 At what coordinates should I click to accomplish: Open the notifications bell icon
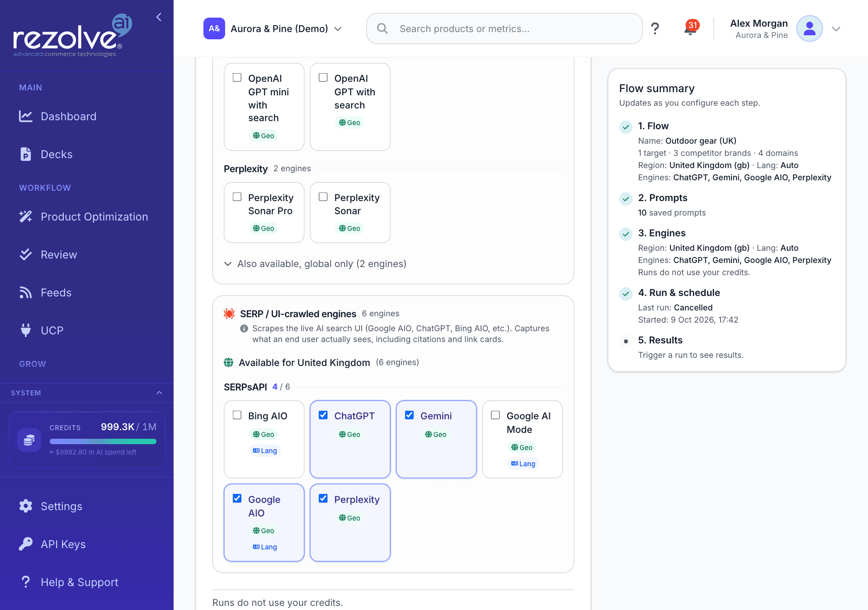coord(690,28)
